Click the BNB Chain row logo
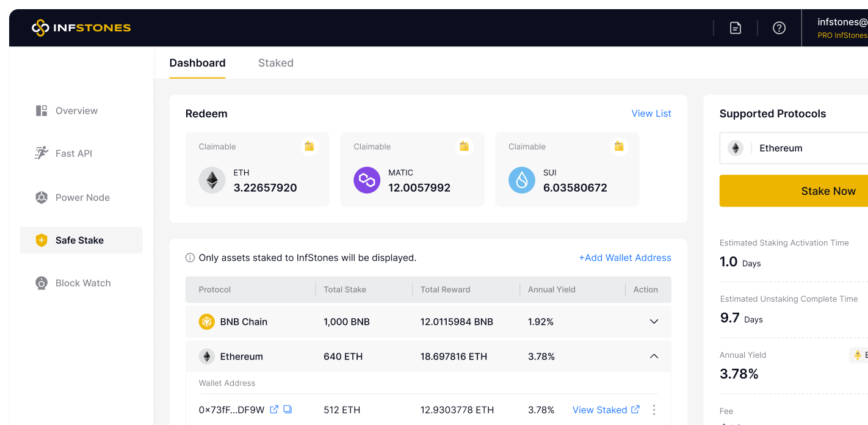 coord(207,322)
